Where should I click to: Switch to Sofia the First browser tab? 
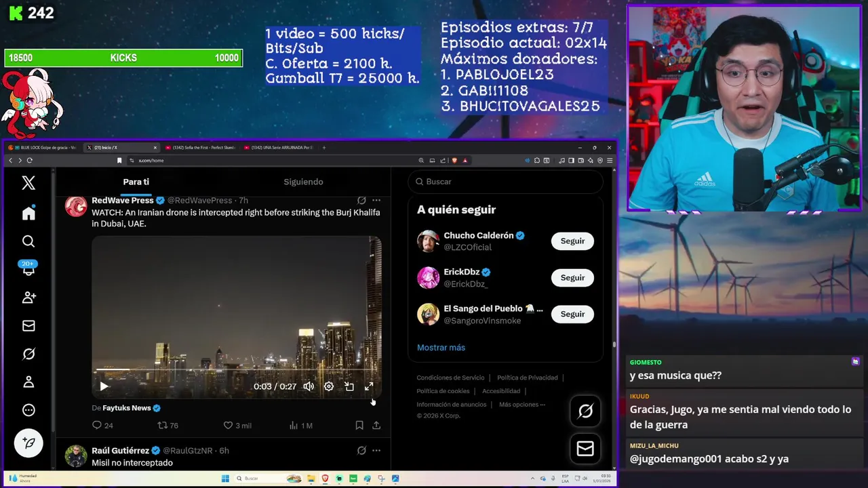tap(200, 148)
